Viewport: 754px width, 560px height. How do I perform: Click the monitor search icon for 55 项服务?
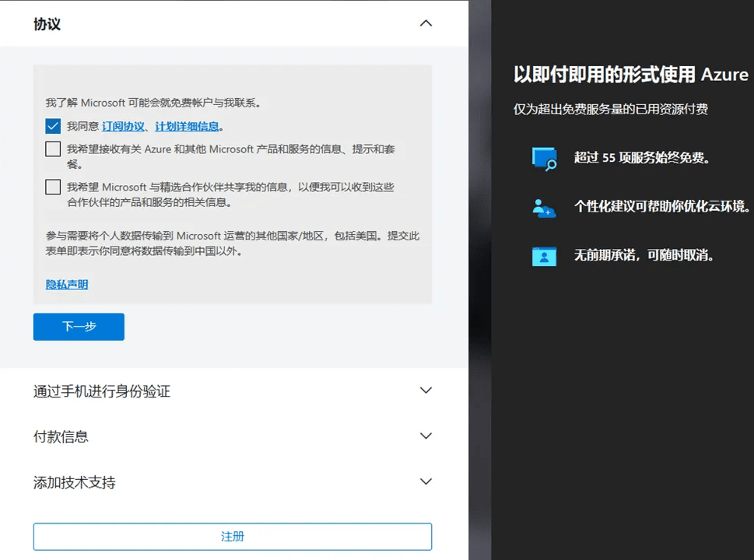(x=545, y=159)
